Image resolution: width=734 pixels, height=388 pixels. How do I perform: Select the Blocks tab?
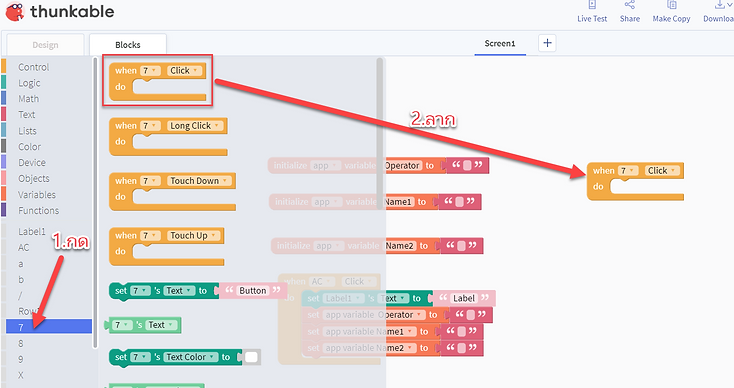128,45
